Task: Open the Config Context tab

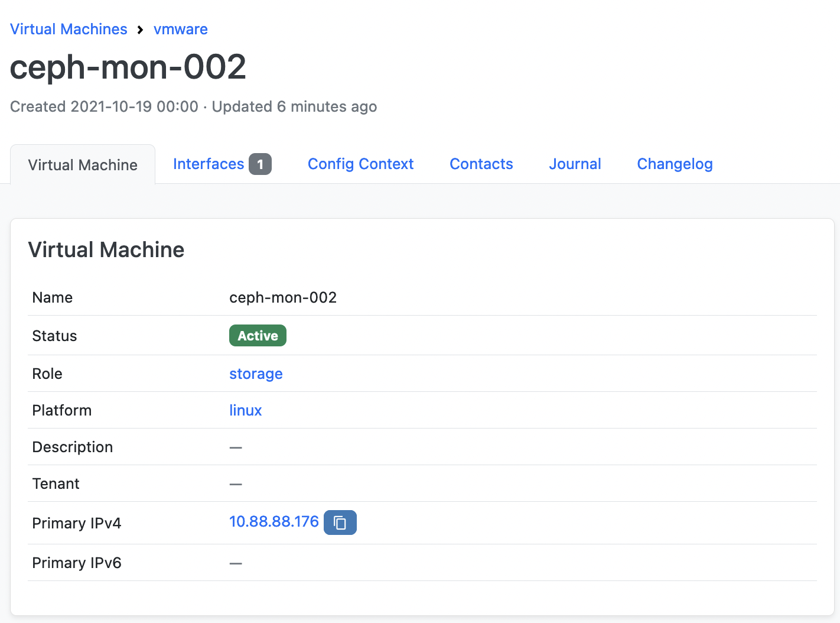Action: tap(360, 164)
